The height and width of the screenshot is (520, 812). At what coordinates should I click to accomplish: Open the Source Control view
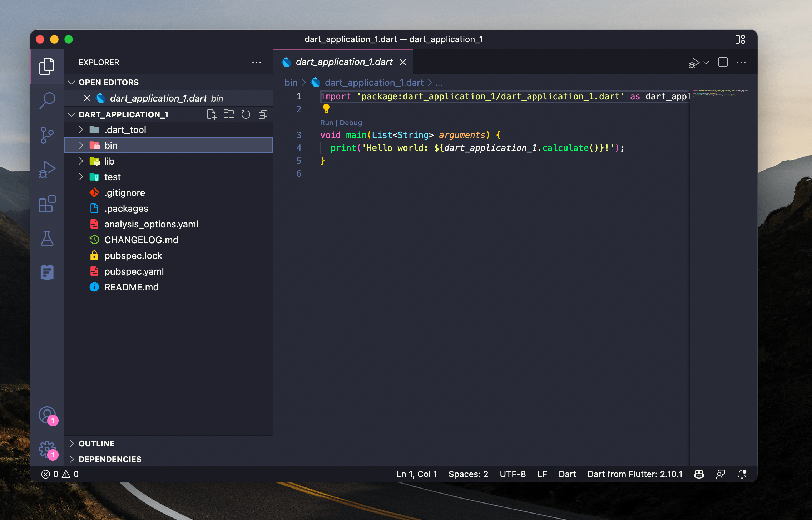tap(47, 135)
